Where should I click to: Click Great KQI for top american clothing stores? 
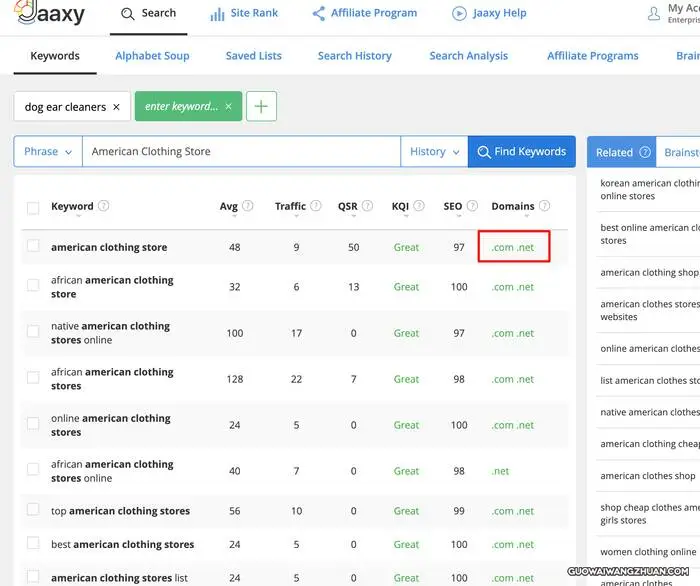(406, 511)
